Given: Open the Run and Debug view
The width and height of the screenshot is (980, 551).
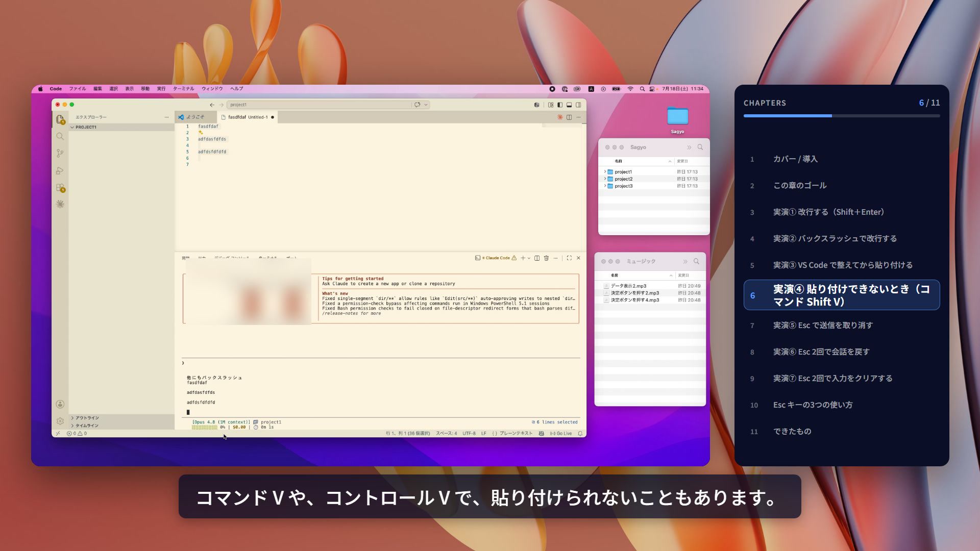Looking at the screenshot, I should (x=60, y=170).
